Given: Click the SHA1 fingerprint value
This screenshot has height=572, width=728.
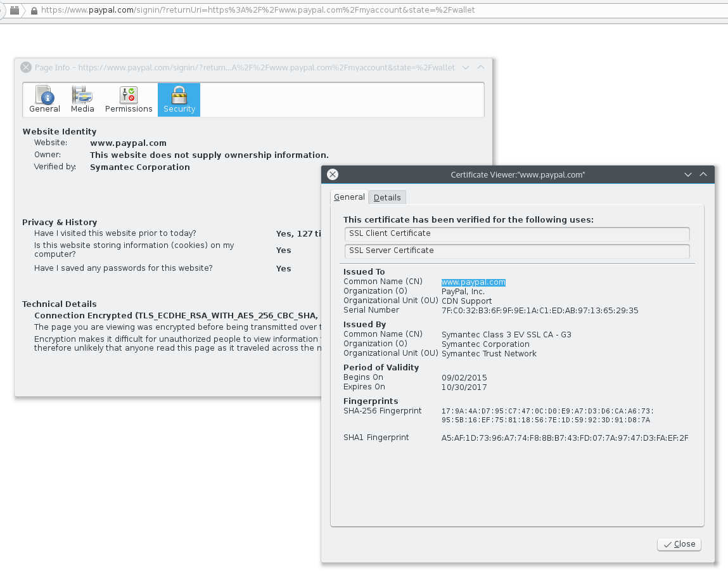Looking at the screenshot, I should pyautogui.click(x=565, y=438).
